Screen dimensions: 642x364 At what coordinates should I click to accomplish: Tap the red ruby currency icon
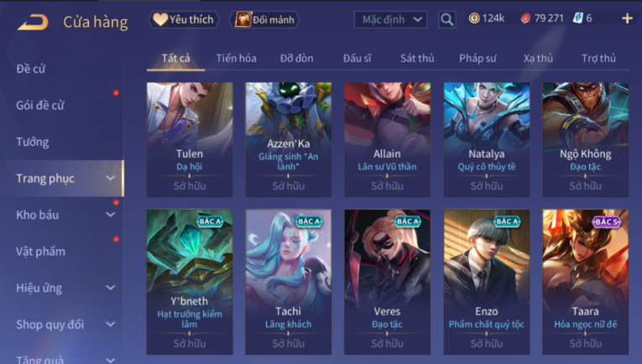(525, 18)
